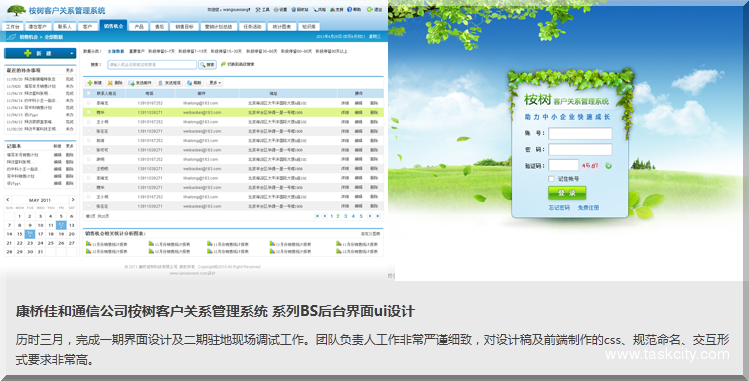The width and height of the screenshot is (749, 381).
Task: Go to next page in pagination
Action: tap(370, 216)
